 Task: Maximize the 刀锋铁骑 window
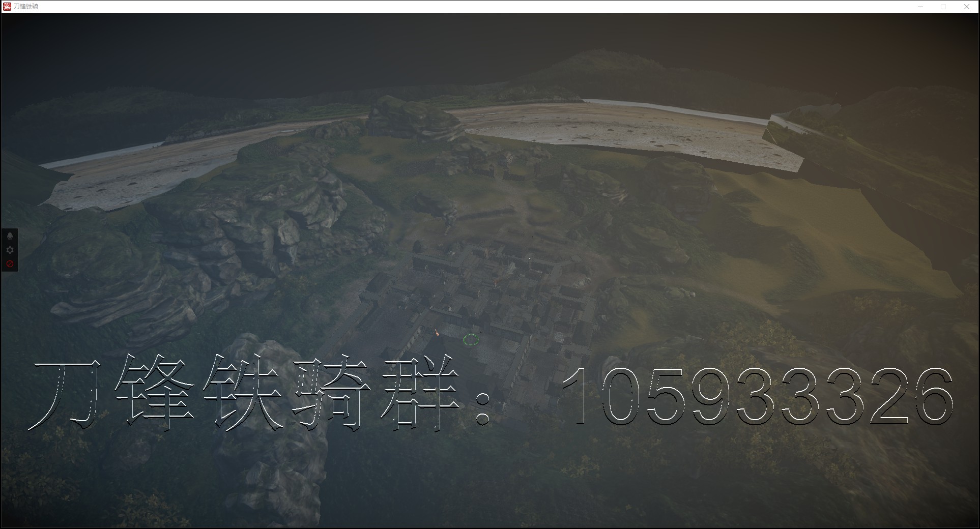943,7
